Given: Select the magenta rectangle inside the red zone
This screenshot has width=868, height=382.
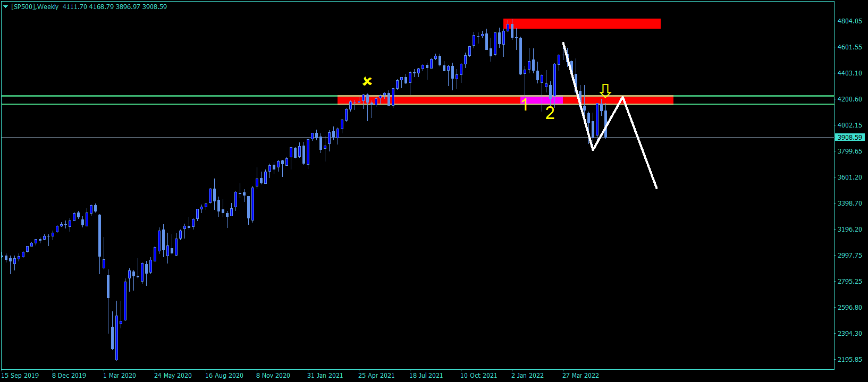Looking at the screenshot, I should 541,100.
